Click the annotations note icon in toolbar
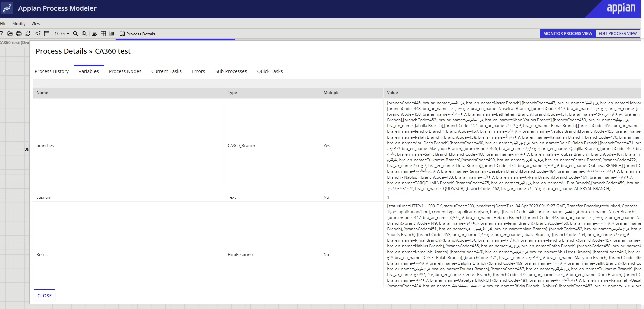The image size is (644, 309). tap(94, 34)
